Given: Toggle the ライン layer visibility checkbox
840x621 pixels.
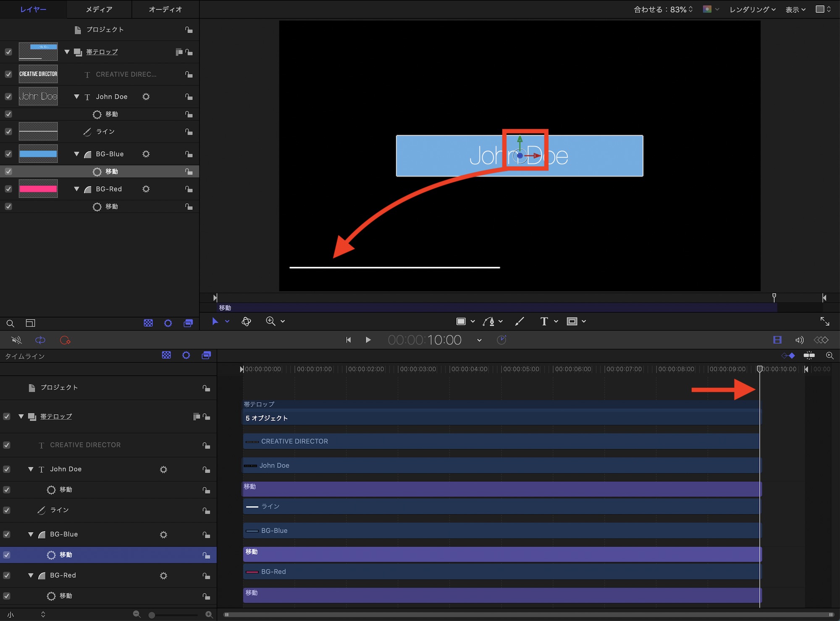Looking at the screenshot, I should click(8, 132).
